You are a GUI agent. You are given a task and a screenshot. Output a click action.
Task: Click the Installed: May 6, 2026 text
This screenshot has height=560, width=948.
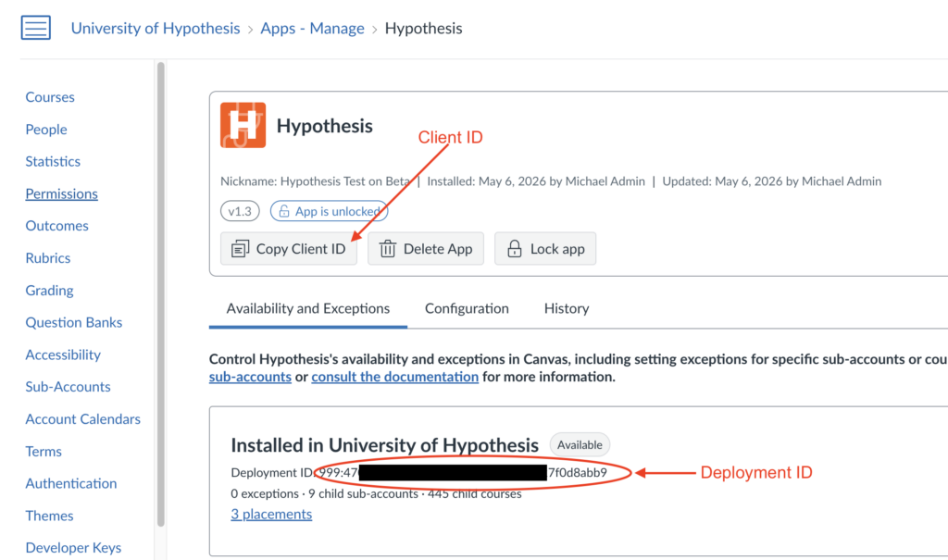click(536, 181)
